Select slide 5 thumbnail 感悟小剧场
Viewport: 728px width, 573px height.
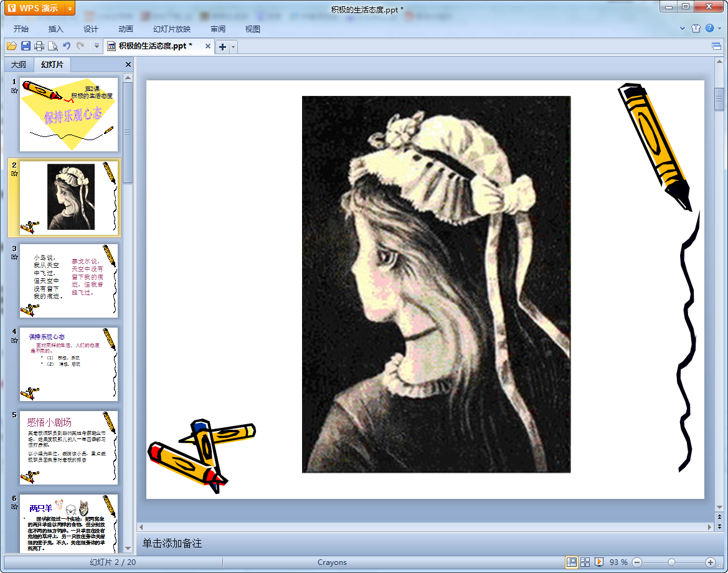coord(69,448)
